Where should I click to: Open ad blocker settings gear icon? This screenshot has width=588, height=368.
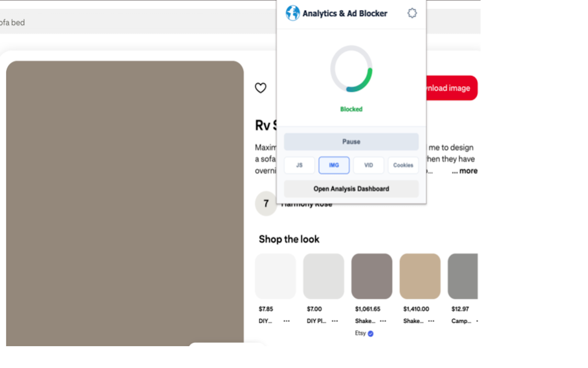tap(412, 13)
